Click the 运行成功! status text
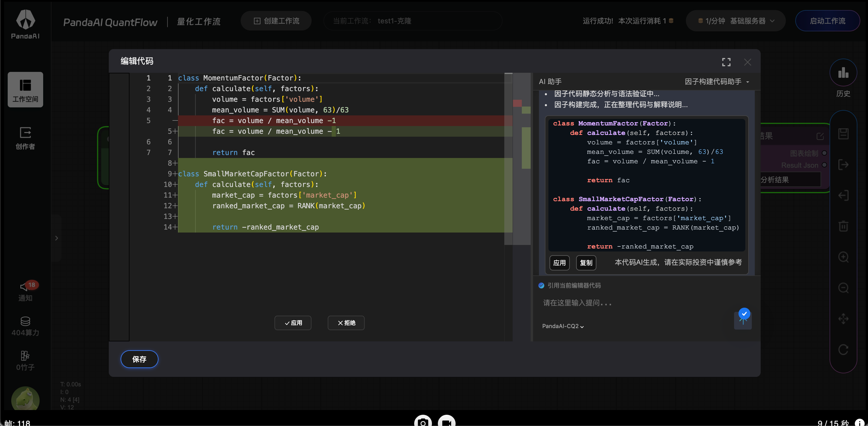 pos(598,21)
